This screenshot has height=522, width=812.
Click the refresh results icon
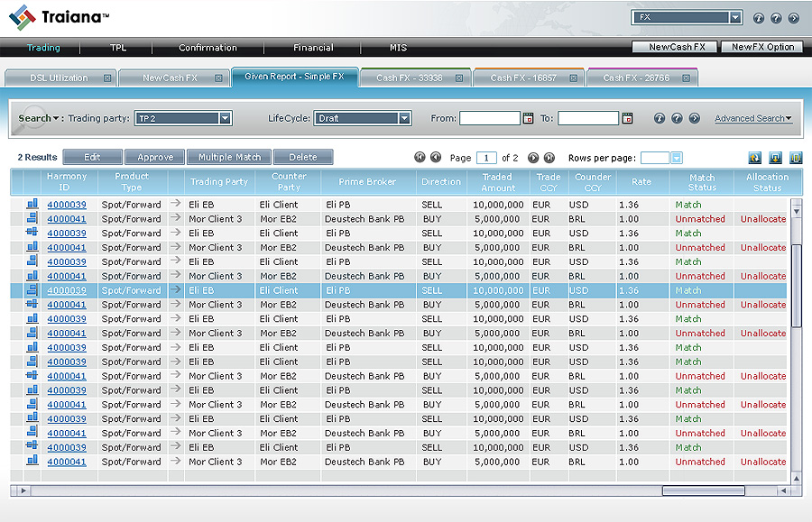[x=754, y=158]
